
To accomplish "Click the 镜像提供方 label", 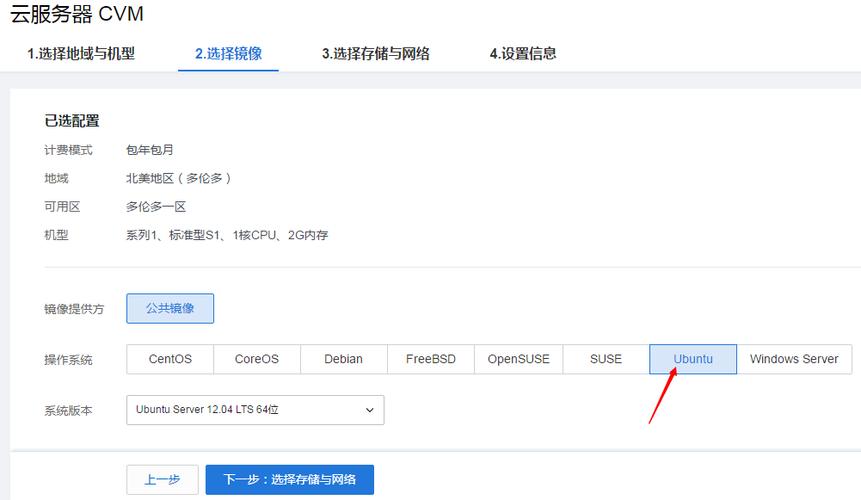I will [x=74, y=309].
